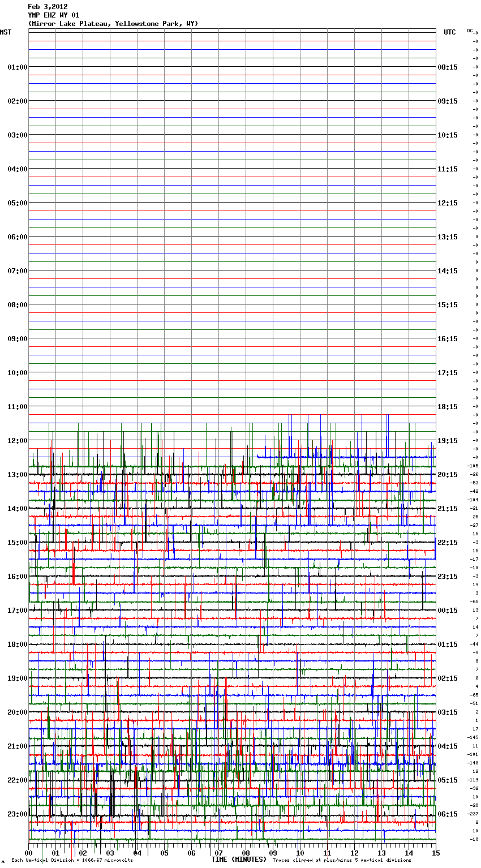Click the 09:15 UTC time label
481x868 pixels.
click(448, 101)
